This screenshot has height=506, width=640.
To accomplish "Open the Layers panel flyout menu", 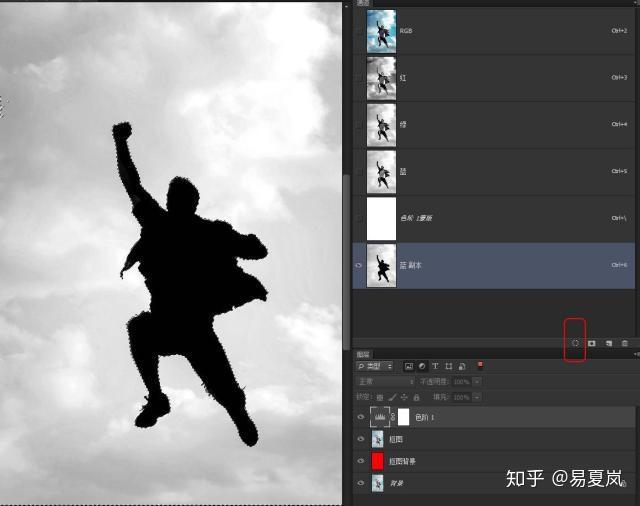I will 637,354.
